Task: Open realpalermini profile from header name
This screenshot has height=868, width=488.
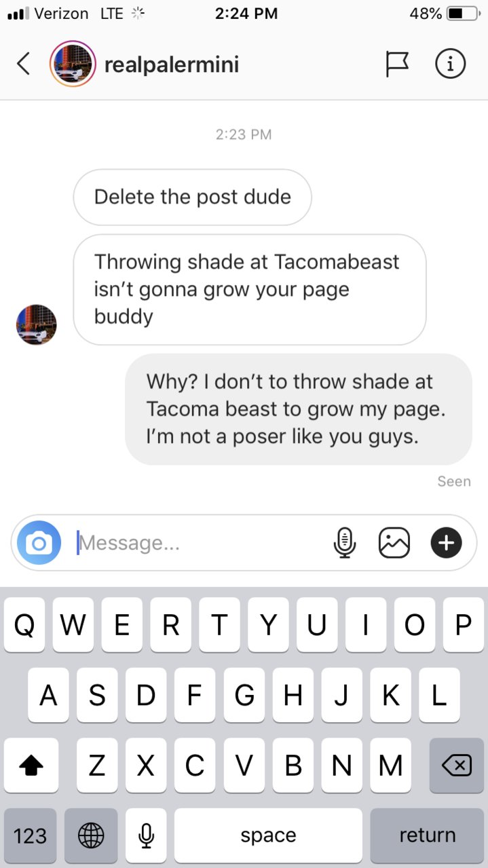Action: pyautogui.click(x=172, y=65)
